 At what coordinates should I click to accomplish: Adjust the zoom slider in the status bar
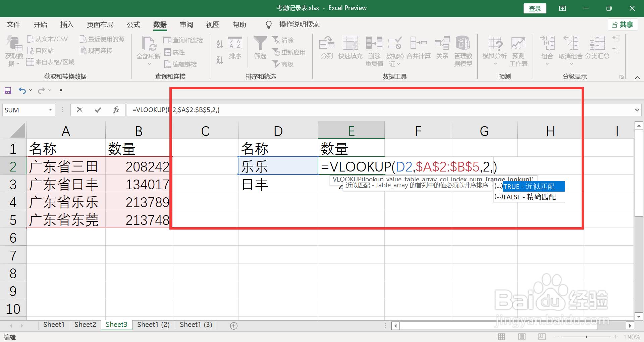[x=586, y=337]
